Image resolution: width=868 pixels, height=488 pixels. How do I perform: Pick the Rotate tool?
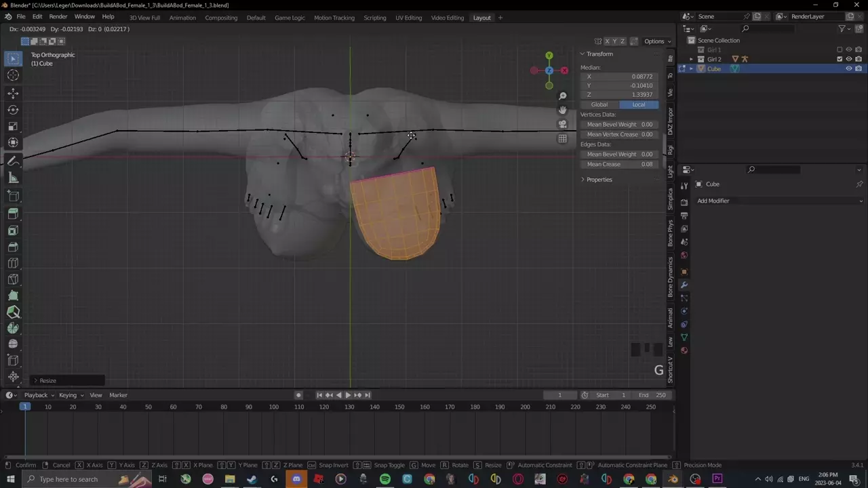coord(13,110)
